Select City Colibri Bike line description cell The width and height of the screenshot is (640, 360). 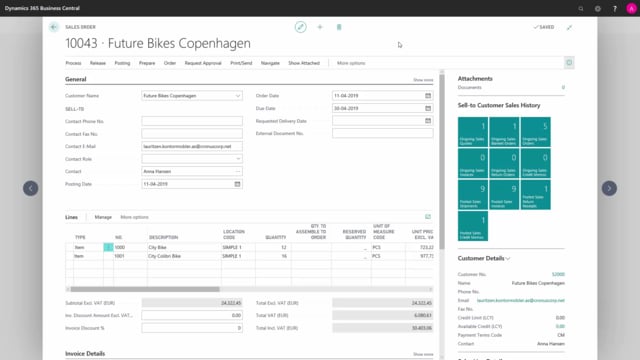pos(184,256)
